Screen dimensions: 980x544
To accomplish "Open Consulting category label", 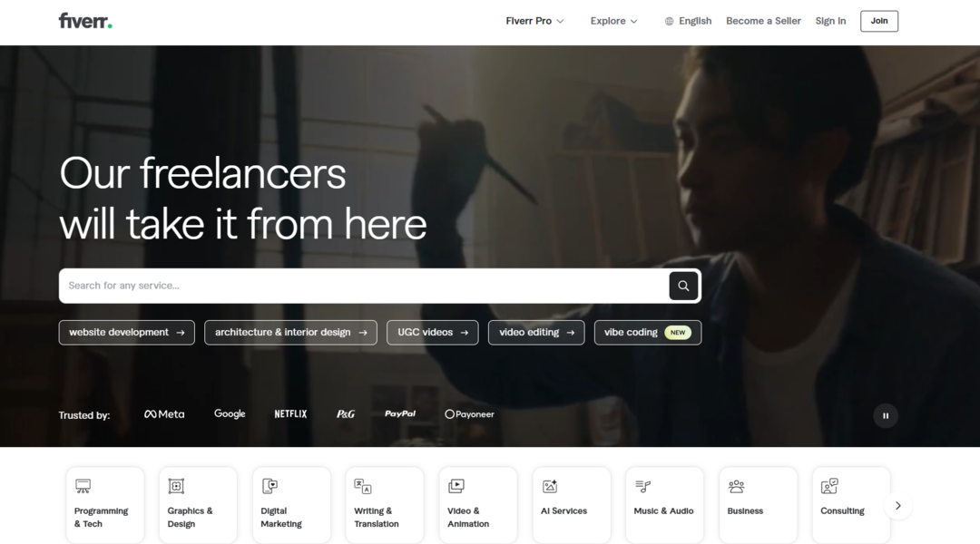I will (842, 510).
